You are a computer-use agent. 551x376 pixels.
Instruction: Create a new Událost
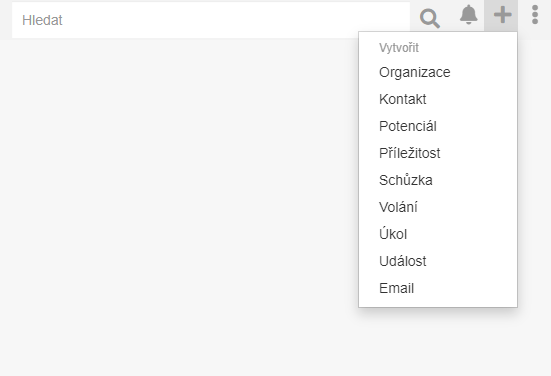pos(438,261)
